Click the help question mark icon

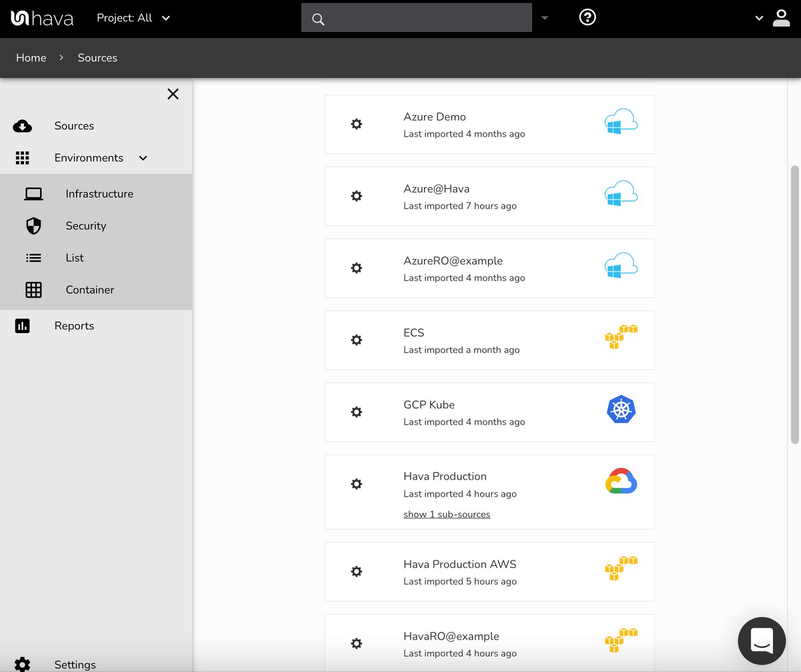[587, 17]
